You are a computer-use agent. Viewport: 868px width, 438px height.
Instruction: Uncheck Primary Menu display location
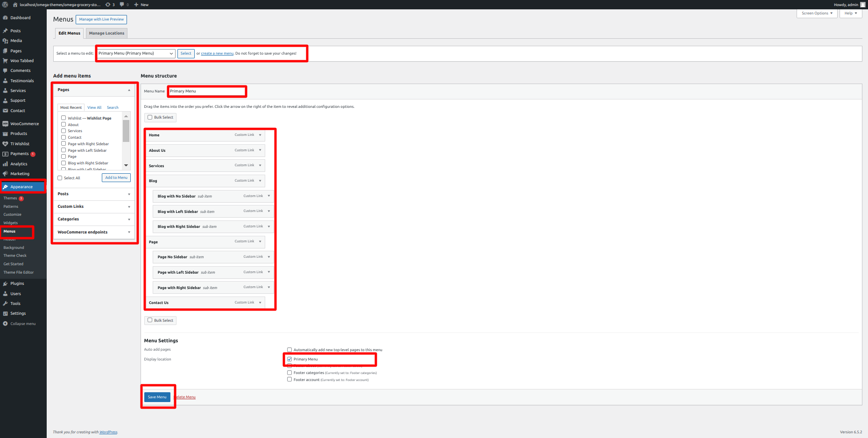[x=289, y=359]
